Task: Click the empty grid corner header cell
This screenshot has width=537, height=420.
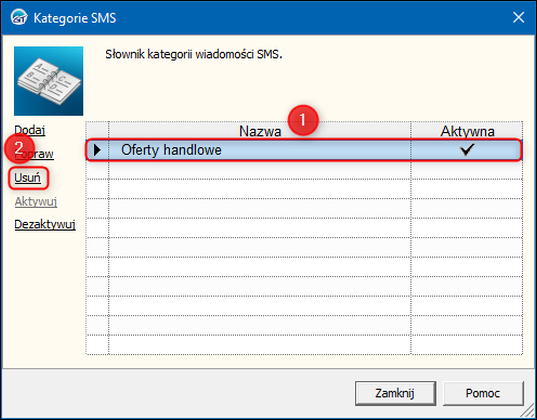Action: (x=97, y=131)
